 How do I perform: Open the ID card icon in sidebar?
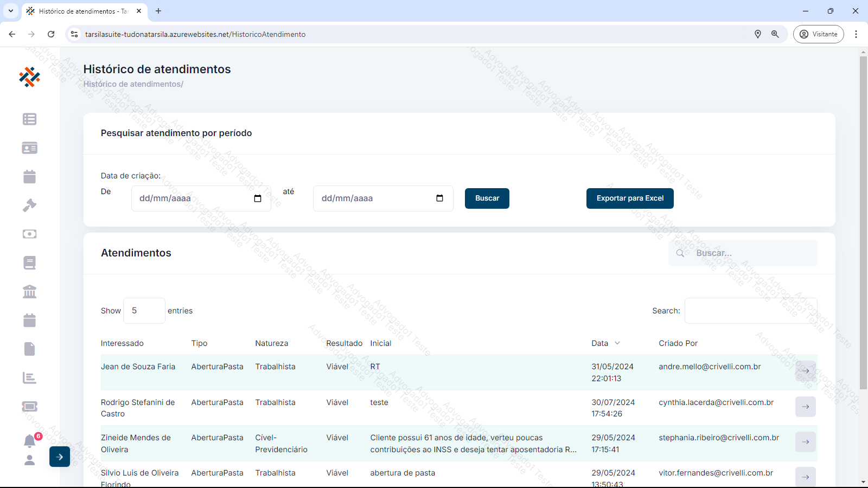tap(29, 148)
